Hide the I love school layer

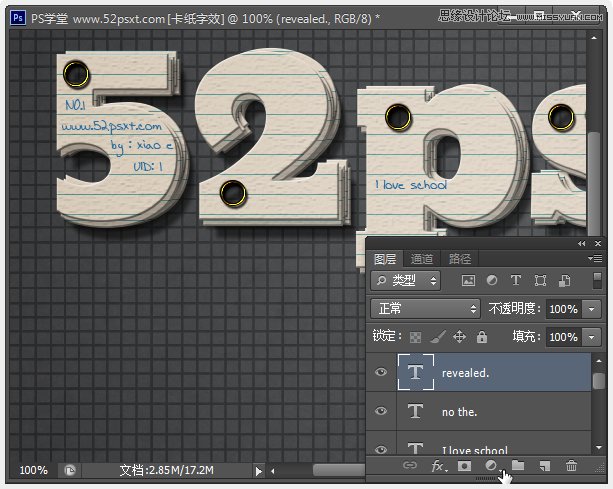coord(381,449)
